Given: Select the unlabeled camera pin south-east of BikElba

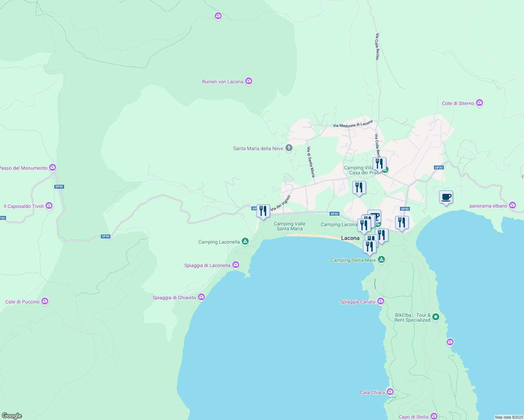Looking at the screenshot, I should 450,342.
